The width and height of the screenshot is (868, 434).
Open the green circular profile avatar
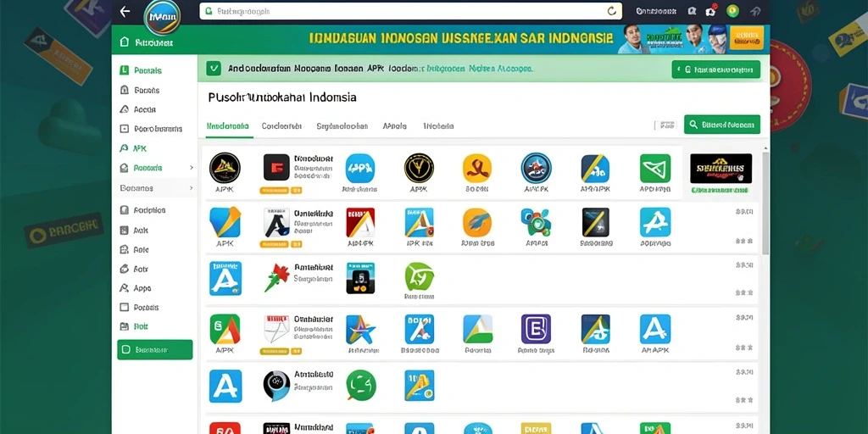pos(732,11)
